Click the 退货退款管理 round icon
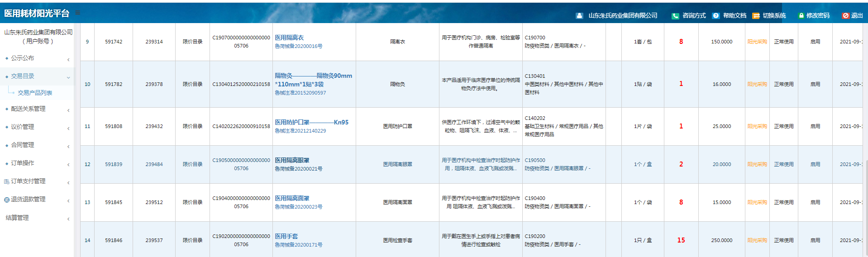The image size is (868, 257). [7, 200]
